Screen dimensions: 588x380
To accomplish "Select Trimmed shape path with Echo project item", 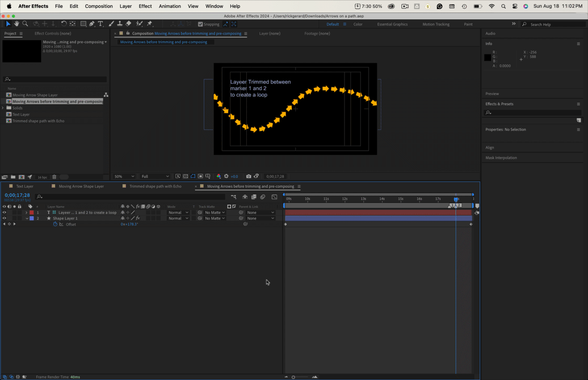I will point(38,121).
